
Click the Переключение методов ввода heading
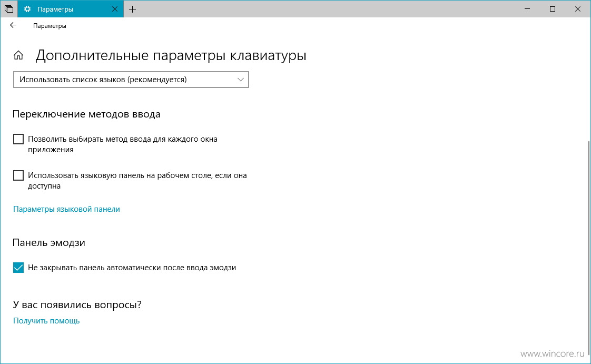pyautogui.click(x=86, y=114)
